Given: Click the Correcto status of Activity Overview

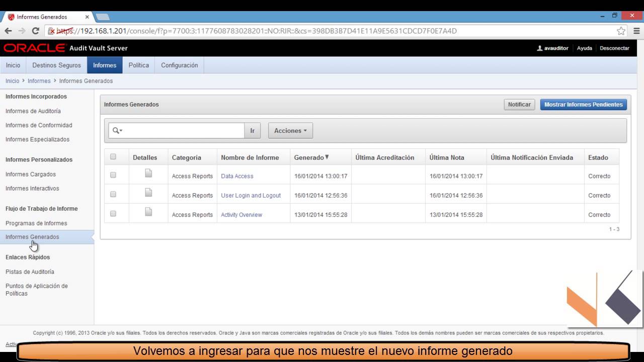Looking at the screenshot, I should click(x=599, y=215).
